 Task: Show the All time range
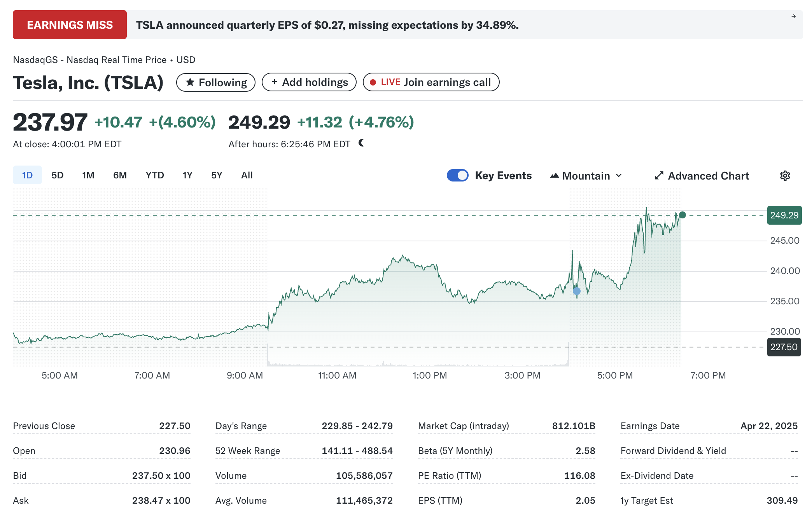coord(247,175)
